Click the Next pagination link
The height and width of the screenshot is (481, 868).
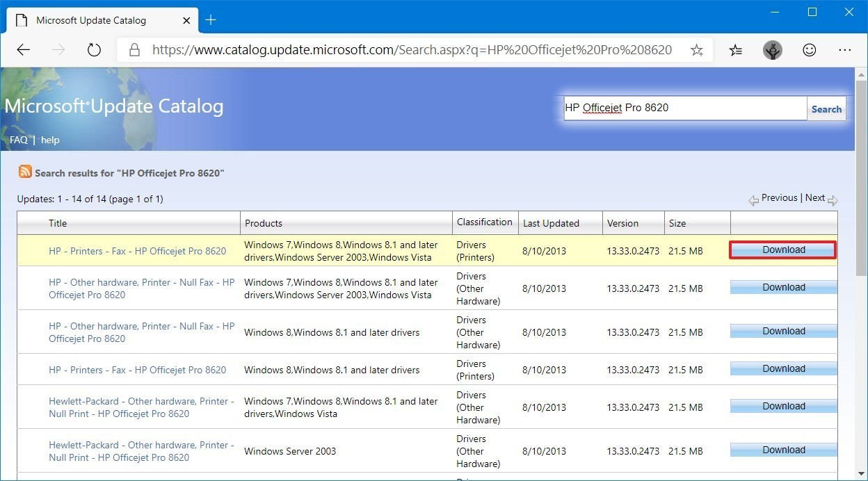point(815,197)
